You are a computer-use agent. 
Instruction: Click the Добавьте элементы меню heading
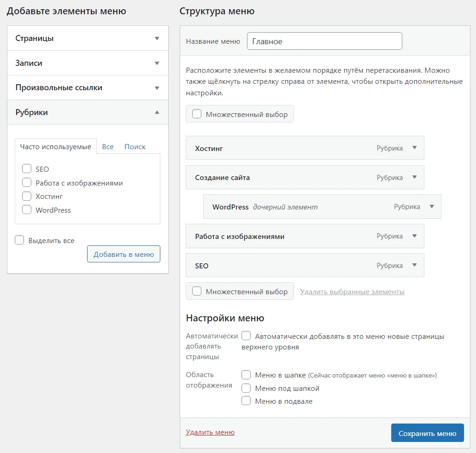[66, 11]
